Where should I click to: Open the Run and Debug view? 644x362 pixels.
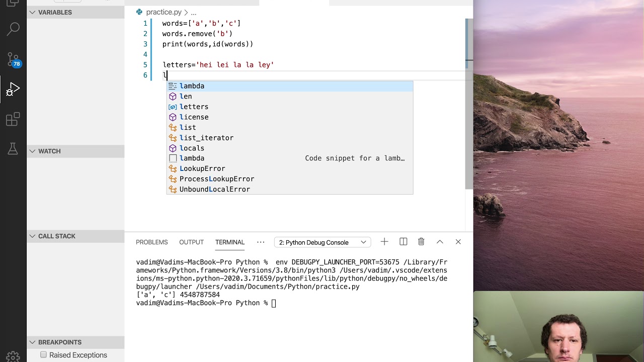coord(13,89)
